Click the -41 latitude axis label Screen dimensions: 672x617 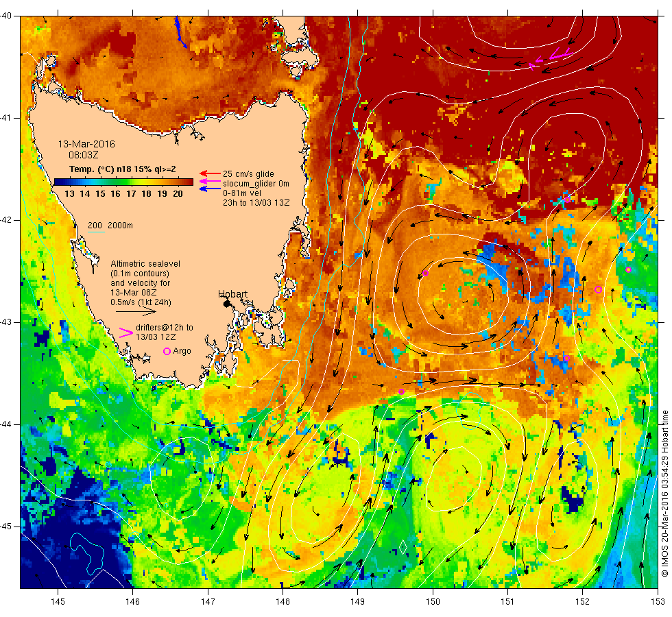pyautogui.click(x=5, y=118)
